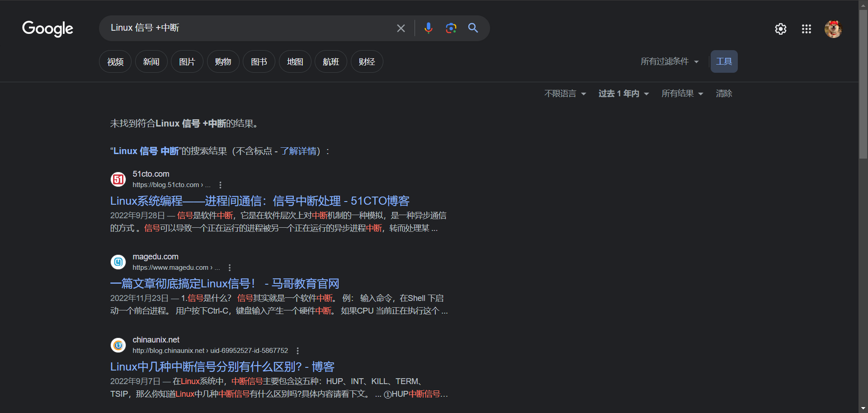Open the 过去 1 年内 time dropdown
This screenshot has width=868, height=413.
pyautogui.click(x=623, y=94)
